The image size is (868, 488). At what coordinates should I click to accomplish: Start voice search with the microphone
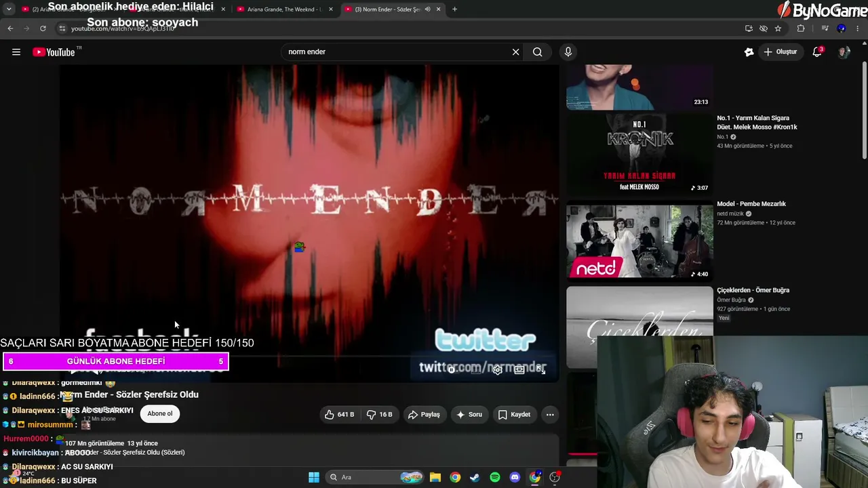(x=568, y=52)
